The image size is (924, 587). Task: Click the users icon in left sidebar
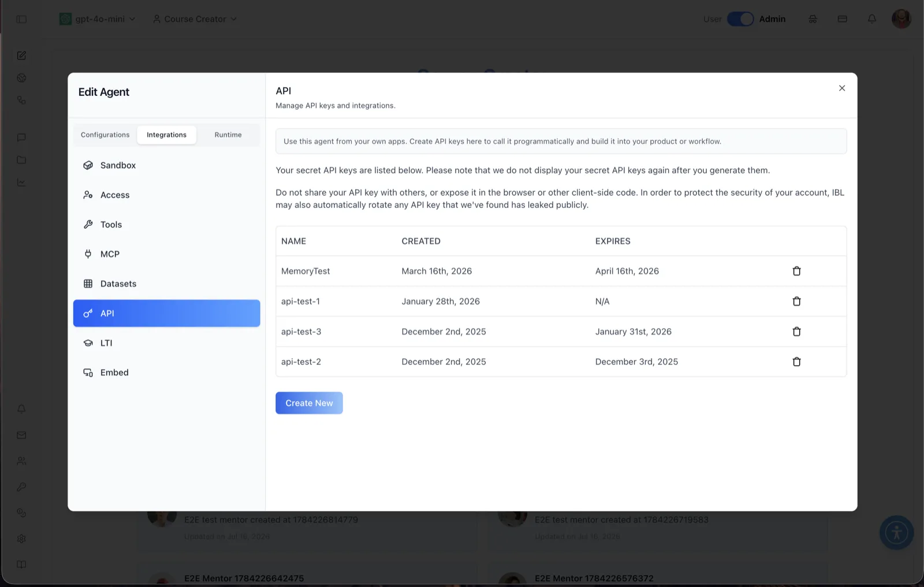pyautogui.click(x=21, y=461)
